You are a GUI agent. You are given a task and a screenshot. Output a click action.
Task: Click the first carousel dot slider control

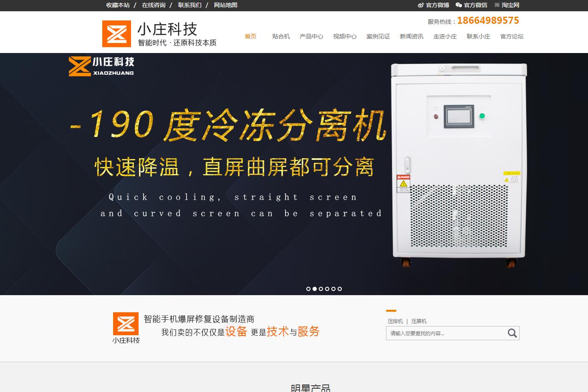[x=308, y=288]
